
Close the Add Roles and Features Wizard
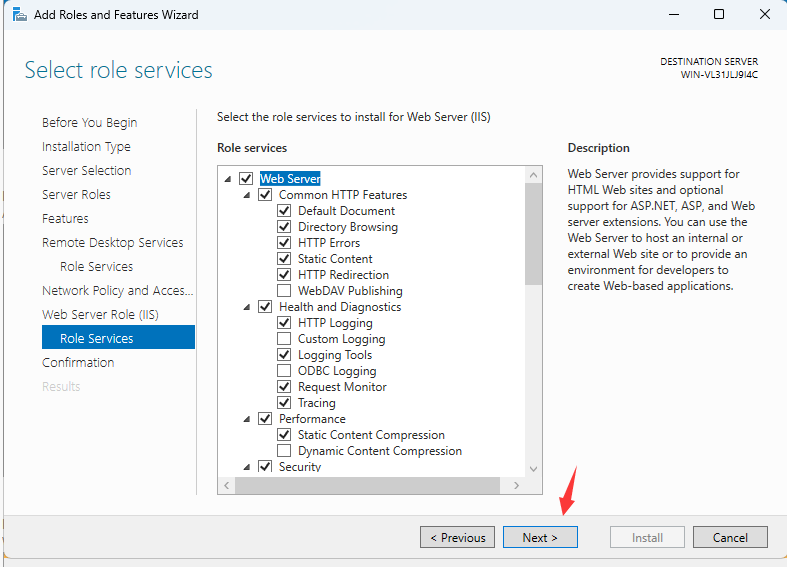(764, 14)
